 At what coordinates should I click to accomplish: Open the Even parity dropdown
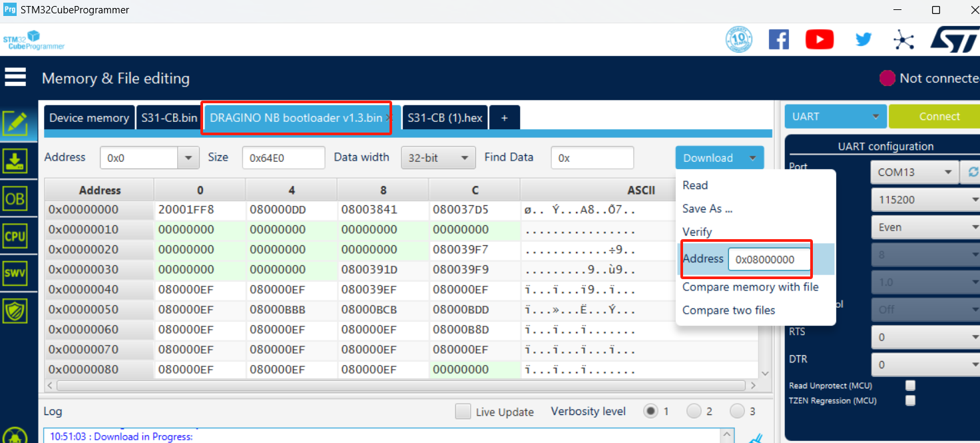925,227
